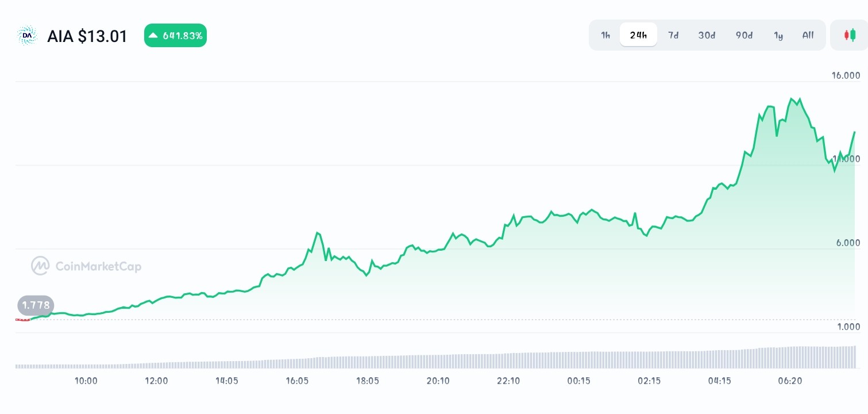Screen dimensions: 868x414
Task: Click the 12:00 time axis label
Action: [156, 381]
